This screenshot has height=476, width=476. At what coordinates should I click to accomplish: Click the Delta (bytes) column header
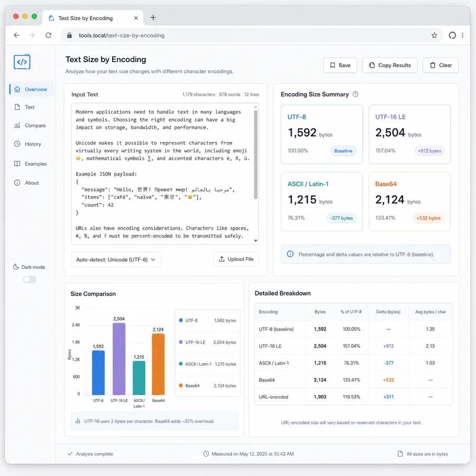pos(388,312)
